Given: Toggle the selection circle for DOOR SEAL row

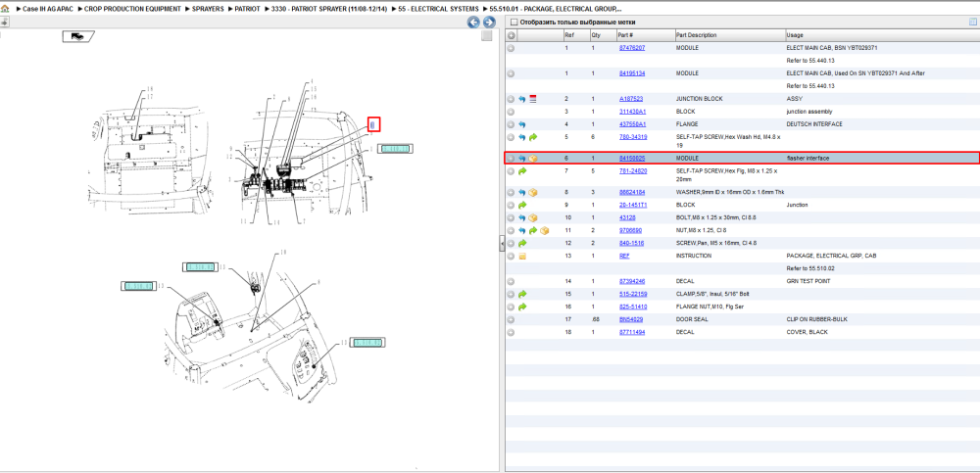Looking at the screenshot, I should [x=511, y=319].
